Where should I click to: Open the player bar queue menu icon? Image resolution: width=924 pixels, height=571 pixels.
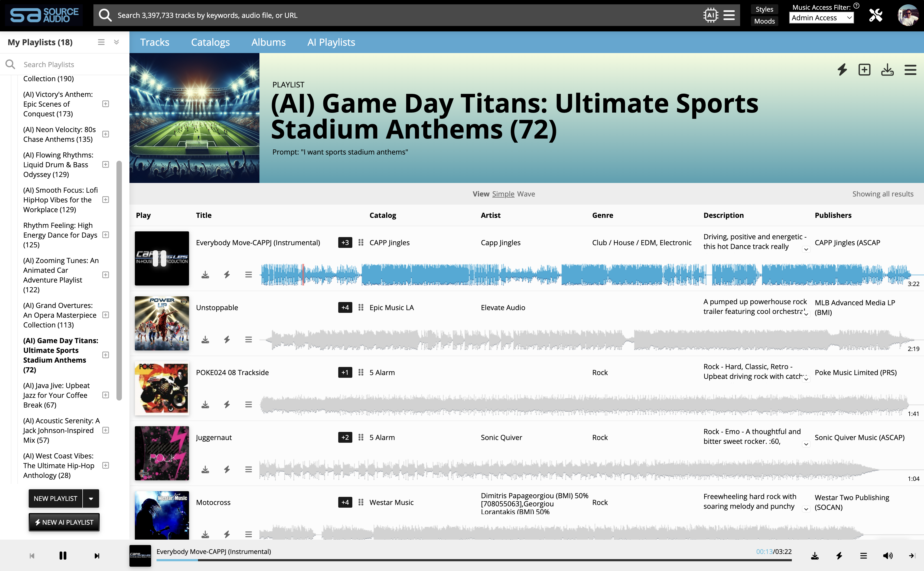[x=864, y=556]
